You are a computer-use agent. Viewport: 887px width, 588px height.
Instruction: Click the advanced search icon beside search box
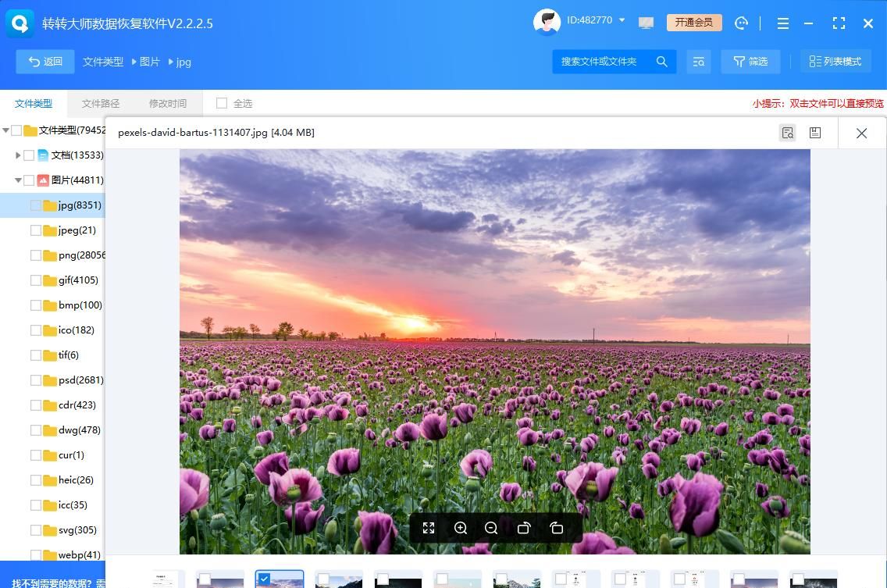(699, 62)
